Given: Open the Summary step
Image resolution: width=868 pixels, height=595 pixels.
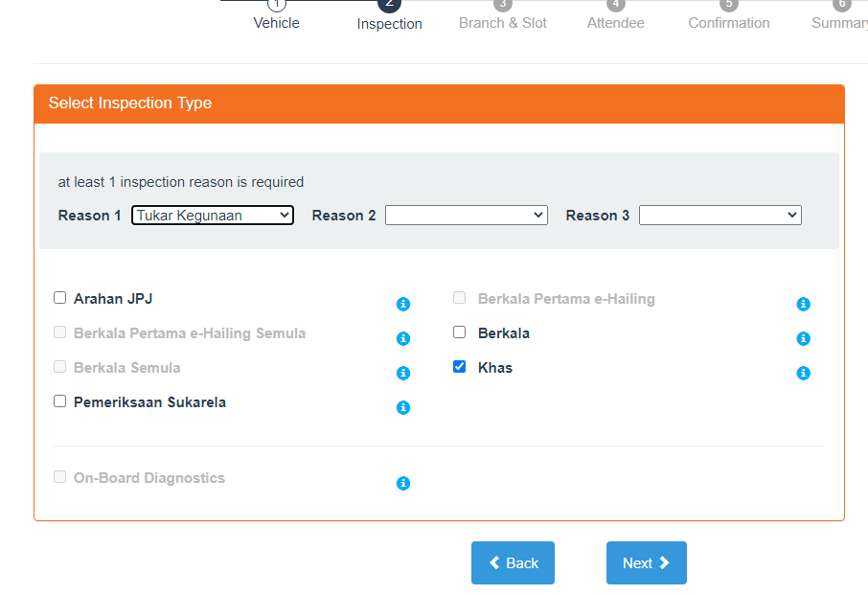Looking at the screenshot, I should (x=841, y=15).
